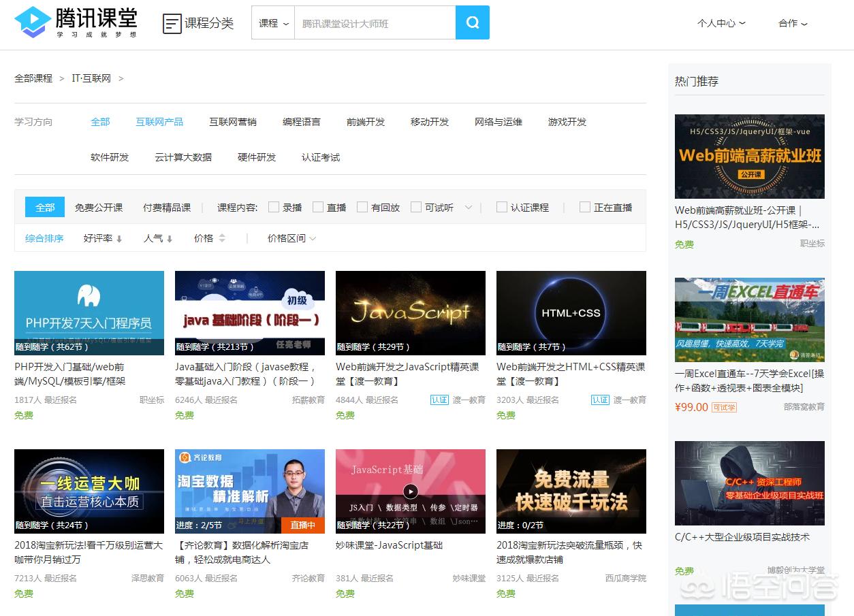Open Web前端开发之HTML+CSS精英课堂 title

[x=571, y=374]
